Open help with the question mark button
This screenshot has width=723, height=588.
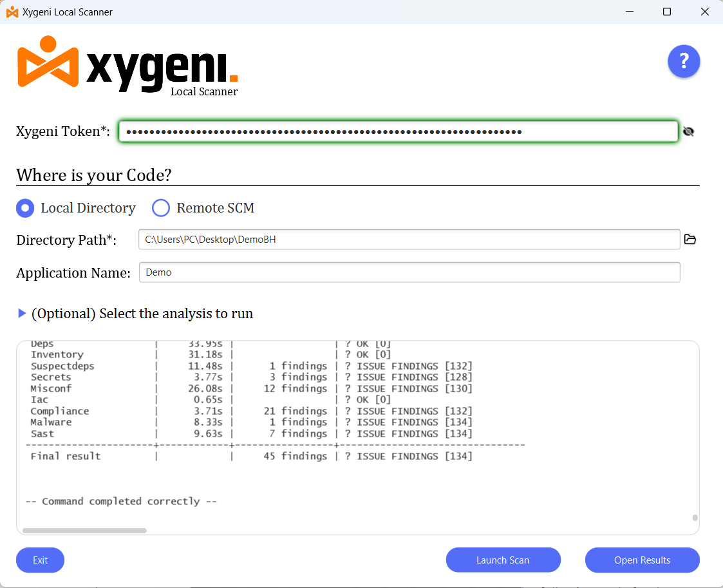tap(683, 62)
